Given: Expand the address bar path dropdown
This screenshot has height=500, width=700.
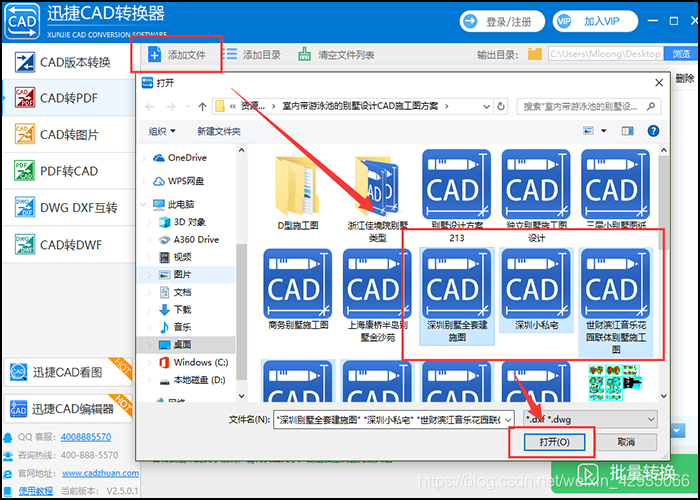Looking at the screenshot, I should (x=486, y=107).
